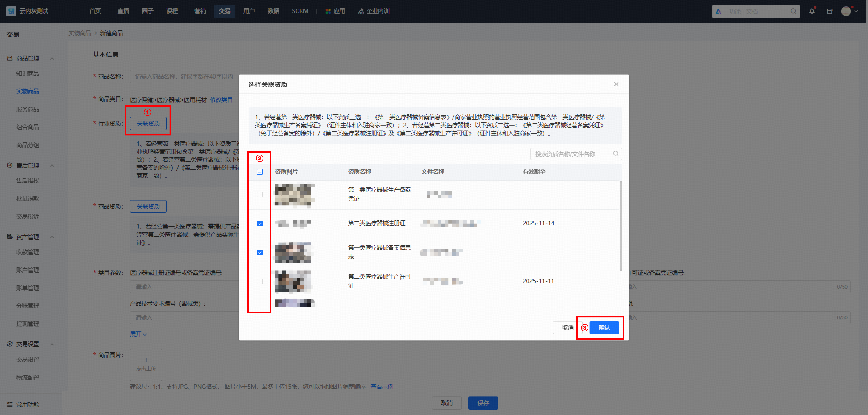
Task: Click the 商品管理 sidebar icon
Action: [x=10, y=58]
